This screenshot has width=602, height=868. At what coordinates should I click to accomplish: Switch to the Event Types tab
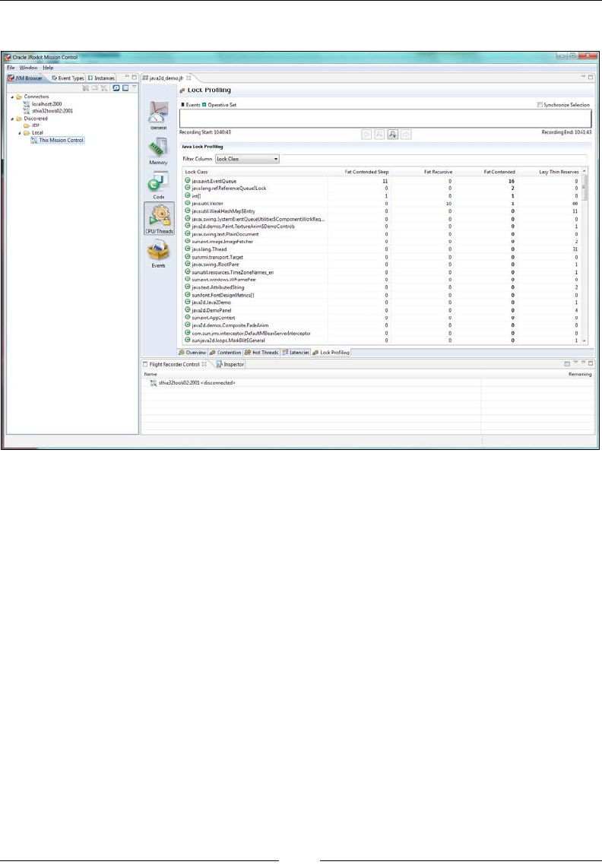pos(68,78)
